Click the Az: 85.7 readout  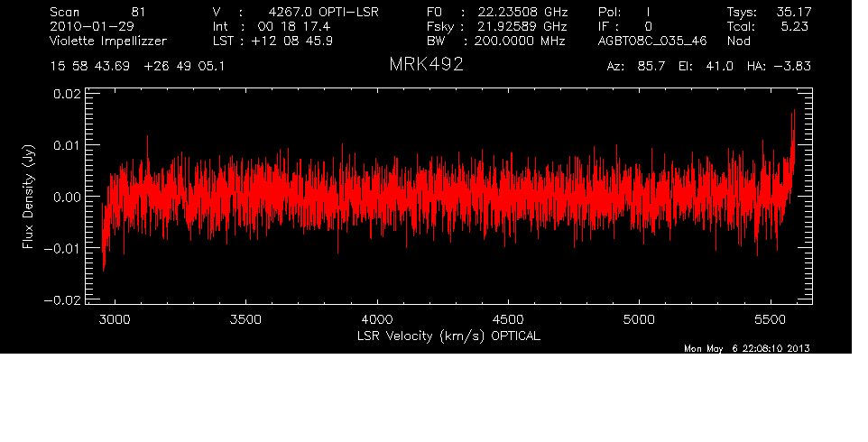click(636, 67)
